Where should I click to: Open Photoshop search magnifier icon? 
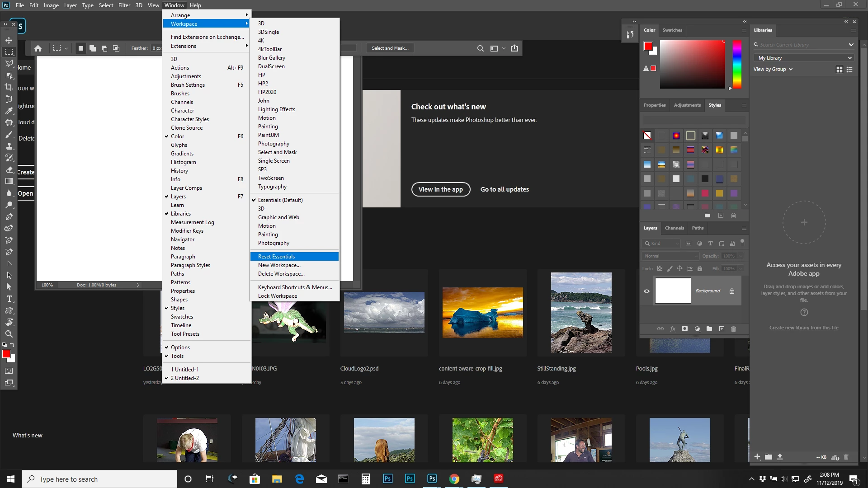click(481, 48)
